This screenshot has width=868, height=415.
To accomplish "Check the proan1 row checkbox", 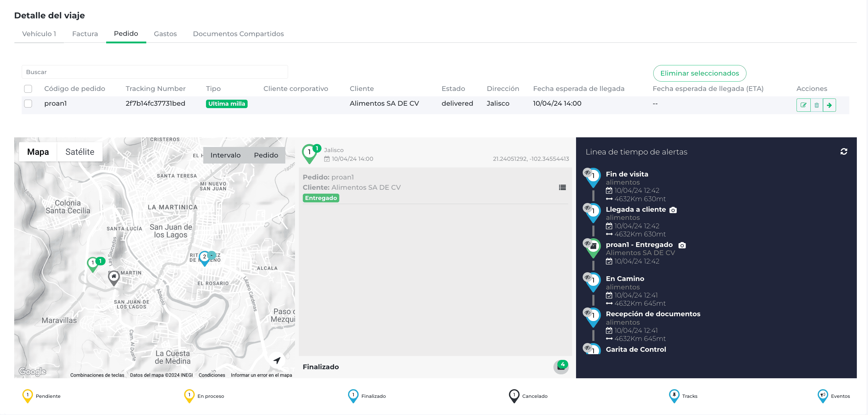I will [28, 104].
